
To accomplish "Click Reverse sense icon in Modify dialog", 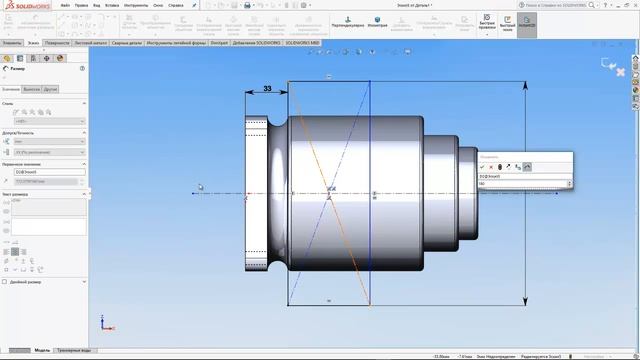I will 509,167.
